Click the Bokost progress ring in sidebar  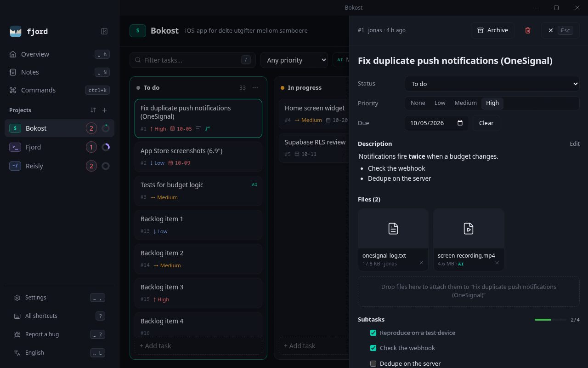pyautogui.click(x=106, y=128)
